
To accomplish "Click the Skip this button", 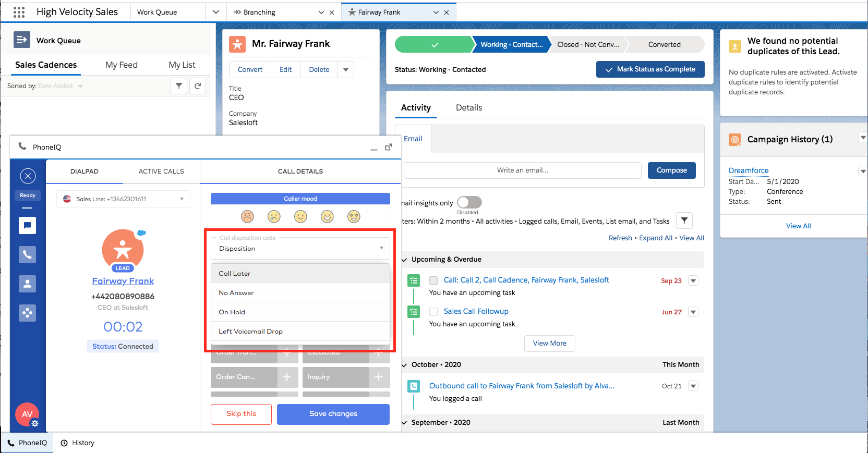I will point(241,414).
